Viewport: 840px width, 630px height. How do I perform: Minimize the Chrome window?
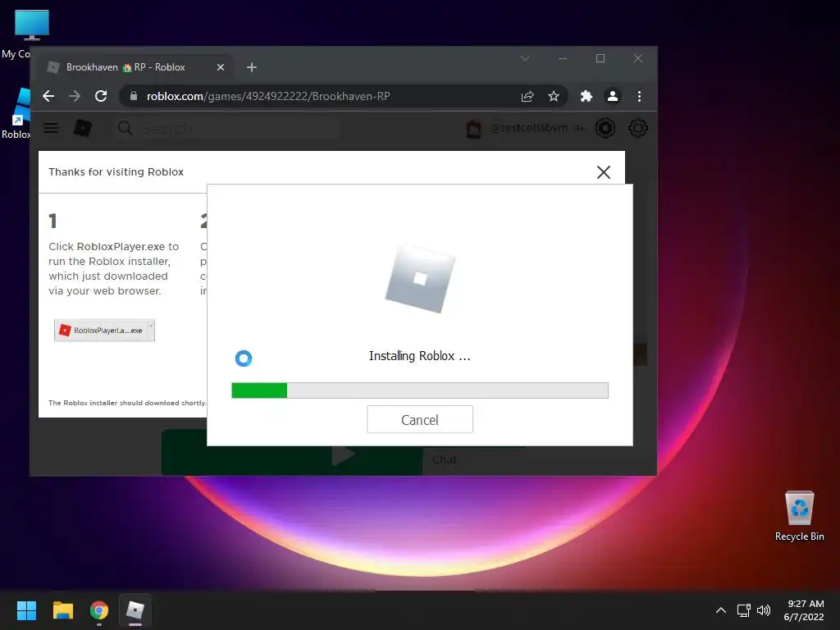point(563,58)
